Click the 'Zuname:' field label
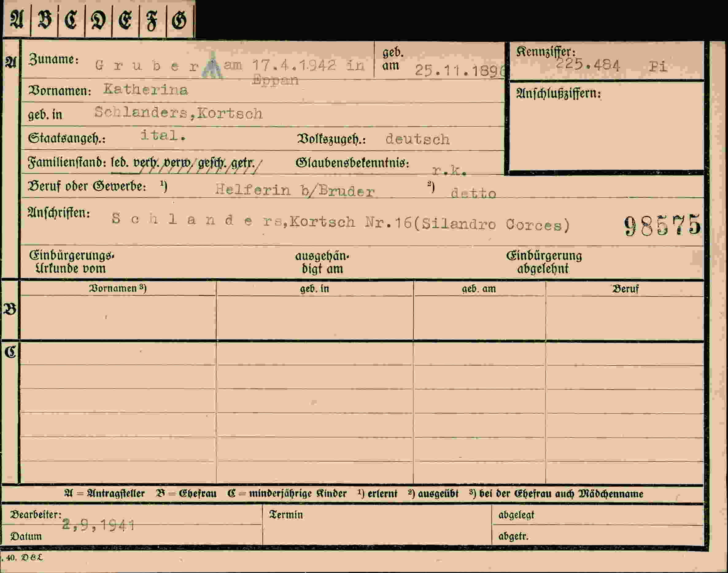Image resolution: width=728 pixels, height=573 pixels. pyautogui.click(x=54, y=60)
